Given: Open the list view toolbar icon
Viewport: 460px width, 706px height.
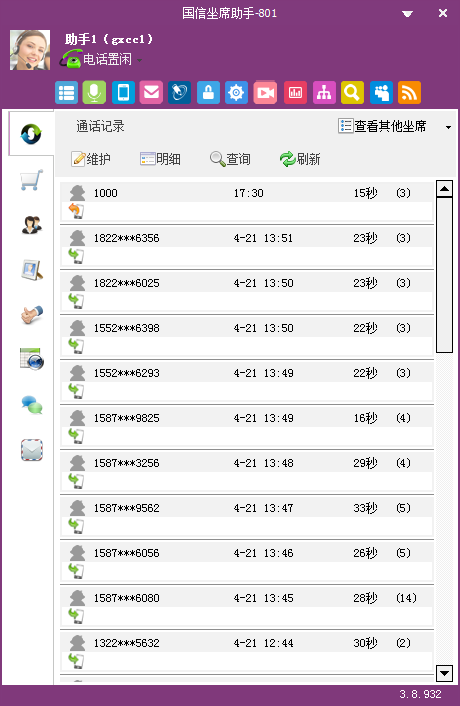Looking at the screenshot, I should [66, 93].
